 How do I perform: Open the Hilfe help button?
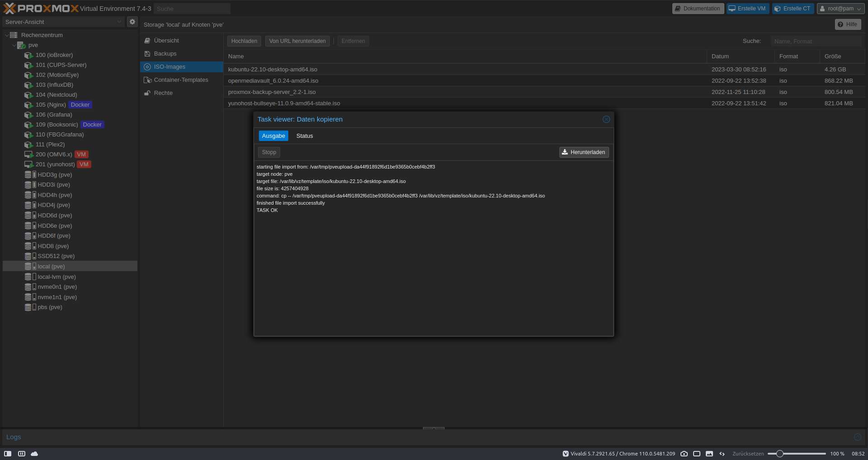848,24
